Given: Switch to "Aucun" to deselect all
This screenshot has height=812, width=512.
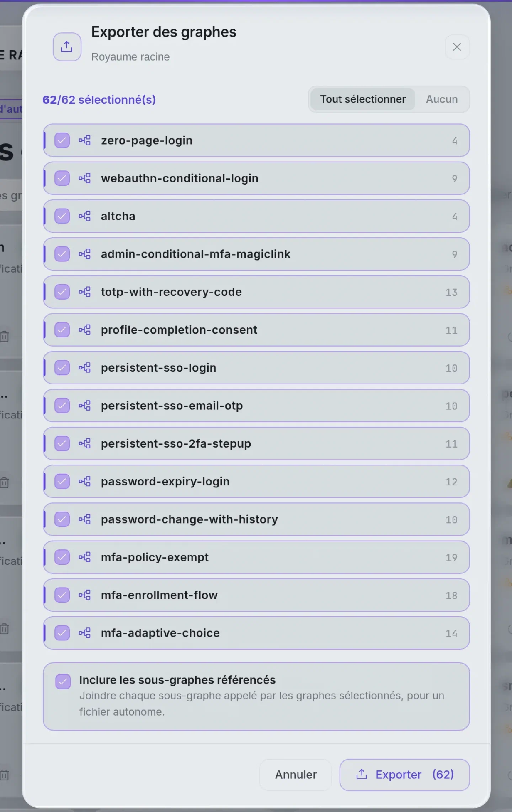Looking at the screenshot, I should (x=442, y=99).
